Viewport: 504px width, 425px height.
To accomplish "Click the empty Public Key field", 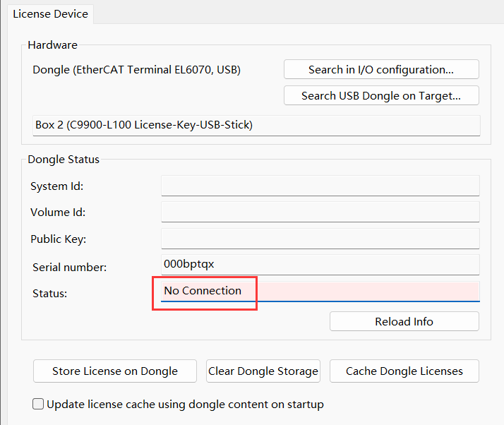I will point(320,239).
